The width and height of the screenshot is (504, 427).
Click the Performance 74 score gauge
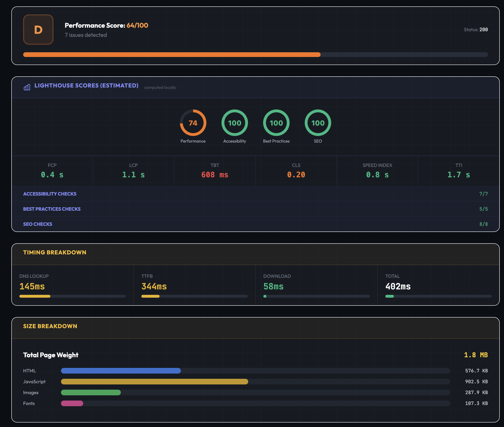pos(193,123)
